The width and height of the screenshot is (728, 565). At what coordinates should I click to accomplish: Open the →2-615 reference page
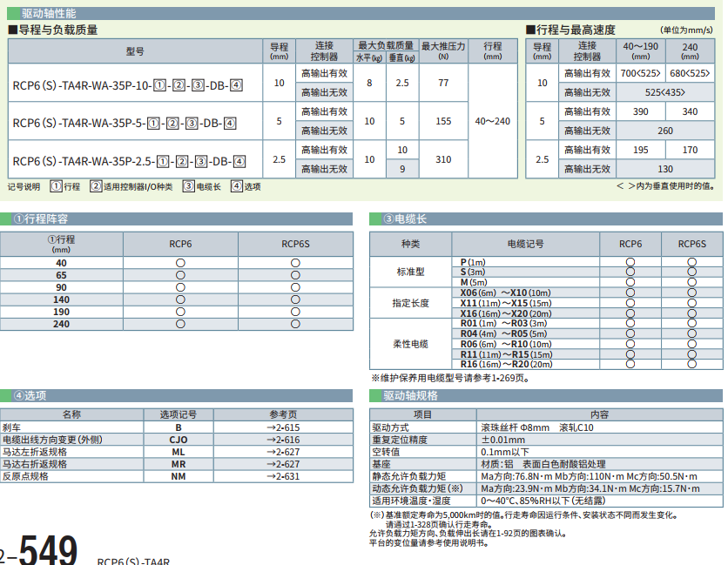tap(283, 427)
